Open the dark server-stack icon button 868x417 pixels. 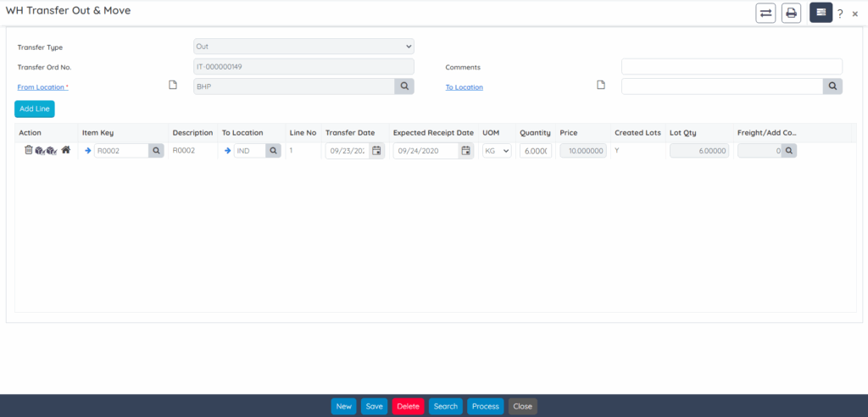click(821, 13)
